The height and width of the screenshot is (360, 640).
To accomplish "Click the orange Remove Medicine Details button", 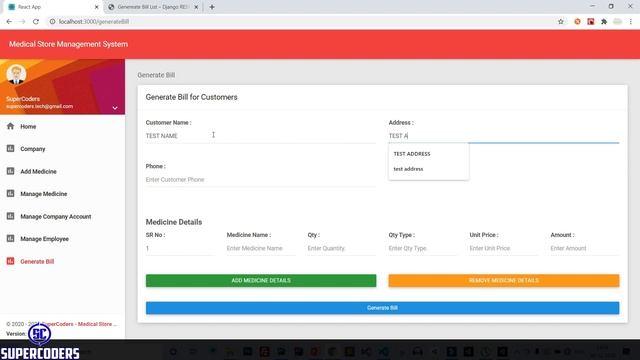I will (x=504, y=280).
